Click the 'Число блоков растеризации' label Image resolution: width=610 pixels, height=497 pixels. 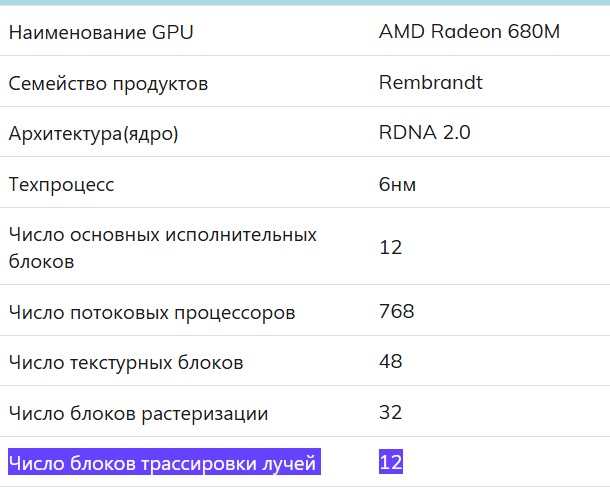click(138, 413)
